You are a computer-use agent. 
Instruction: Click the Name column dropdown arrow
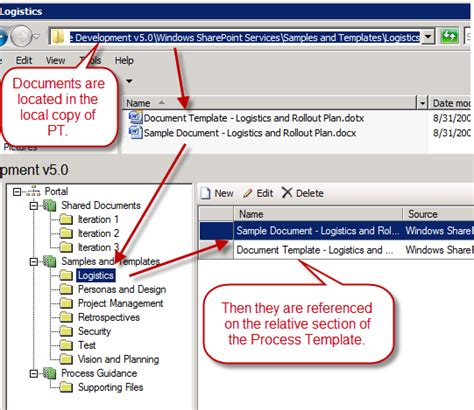tap(422, 103)
